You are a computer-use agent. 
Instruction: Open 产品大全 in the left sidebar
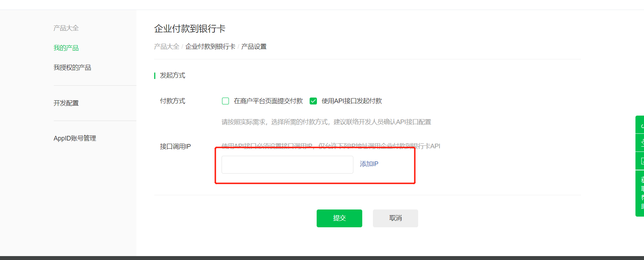(x=66, y=28)
